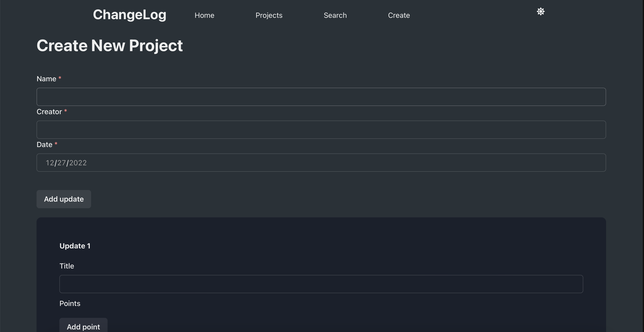Focus the Update 1 Title input
Screen dimensions: 644x332
tap(321, 284)
